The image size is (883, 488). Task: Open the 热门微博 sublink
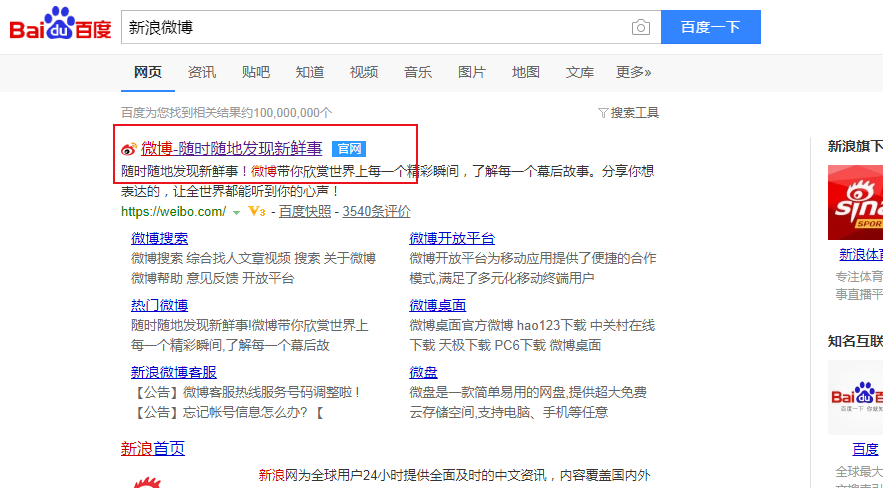tap(159, 306)
